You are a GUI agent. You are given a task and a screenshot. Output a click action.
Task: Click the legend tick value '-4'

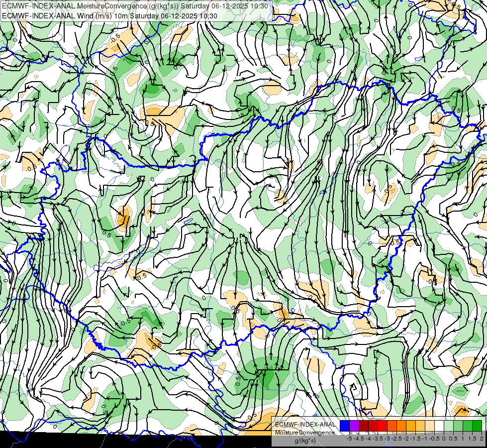click(368, 439)
